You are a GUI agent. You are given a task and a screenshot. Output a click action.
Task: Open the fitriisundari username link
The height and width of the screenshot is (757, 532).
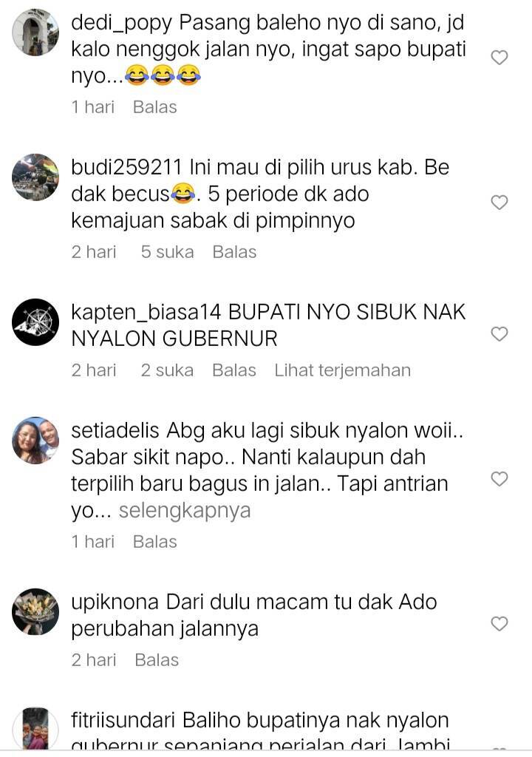click(123, 720)
